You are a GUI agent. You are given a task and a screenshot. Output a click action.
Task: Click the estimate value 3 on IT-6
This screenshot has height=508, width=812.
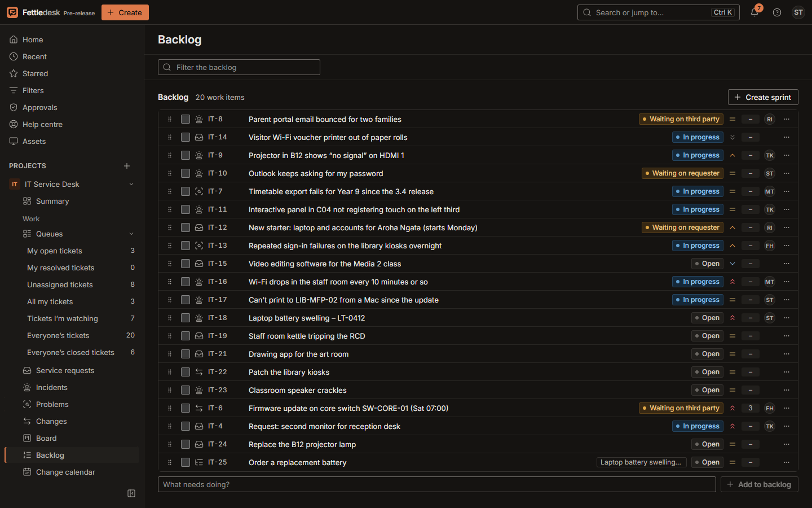click(751, 408)
